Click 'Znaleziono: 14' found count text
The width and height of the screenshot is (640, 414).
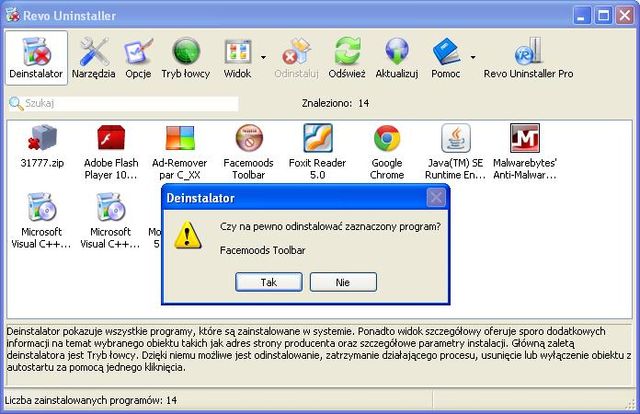336,103
